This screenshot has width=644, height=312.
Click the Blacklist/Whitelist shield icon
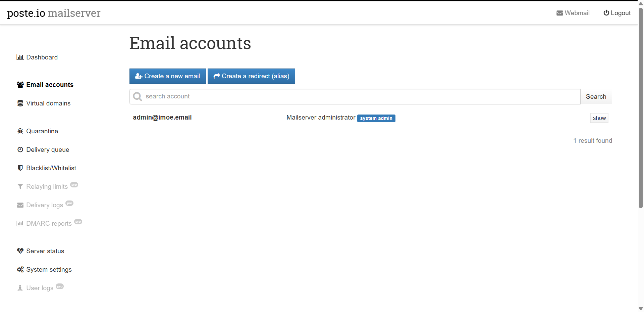(x=20, y=168)
